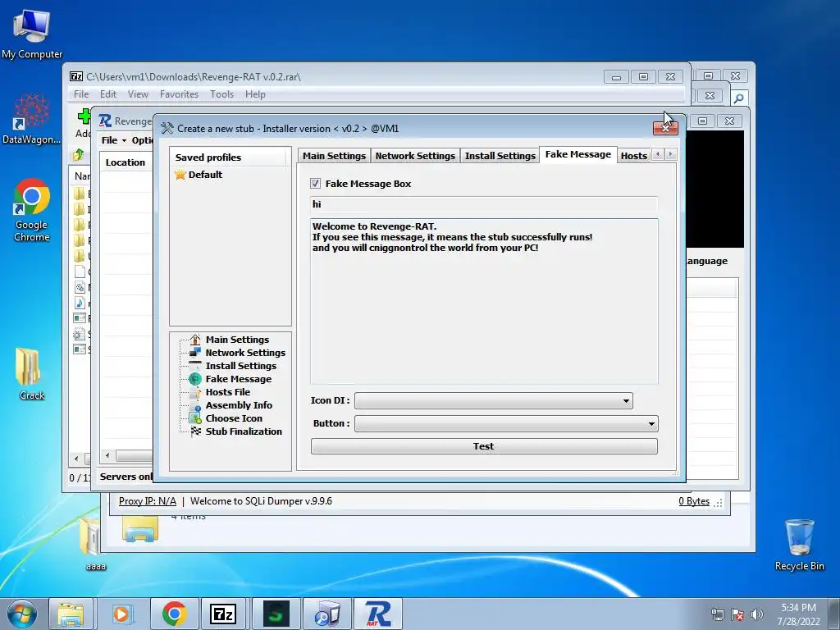
Task: Close the Create a new stub dialog
Action: tap(665, 127)
